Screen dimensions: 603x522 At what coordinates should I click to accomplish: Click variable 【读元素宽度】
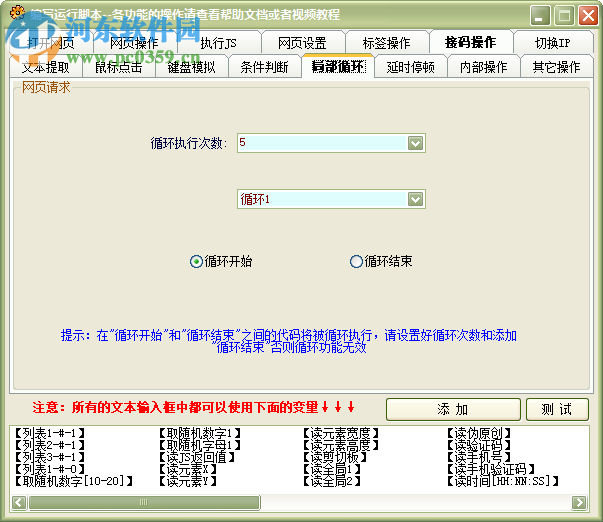[341, 434]
